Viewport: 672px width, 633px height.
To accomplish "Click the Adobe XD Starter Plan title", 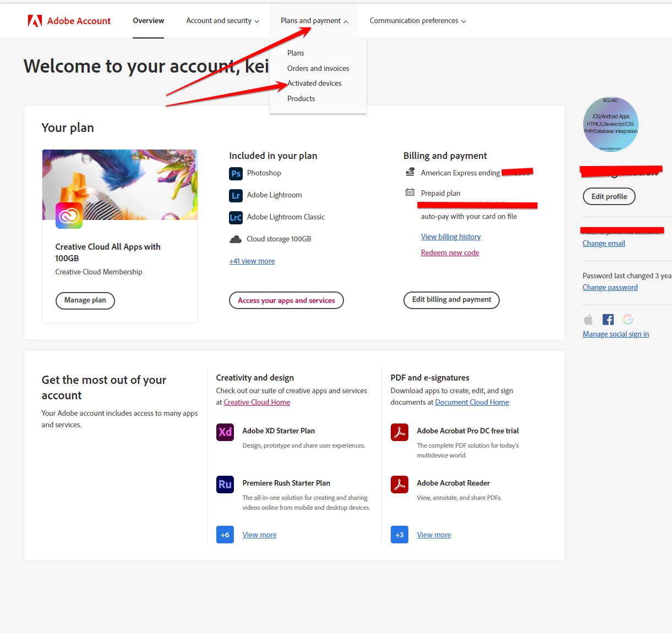I will coord(278,431).
